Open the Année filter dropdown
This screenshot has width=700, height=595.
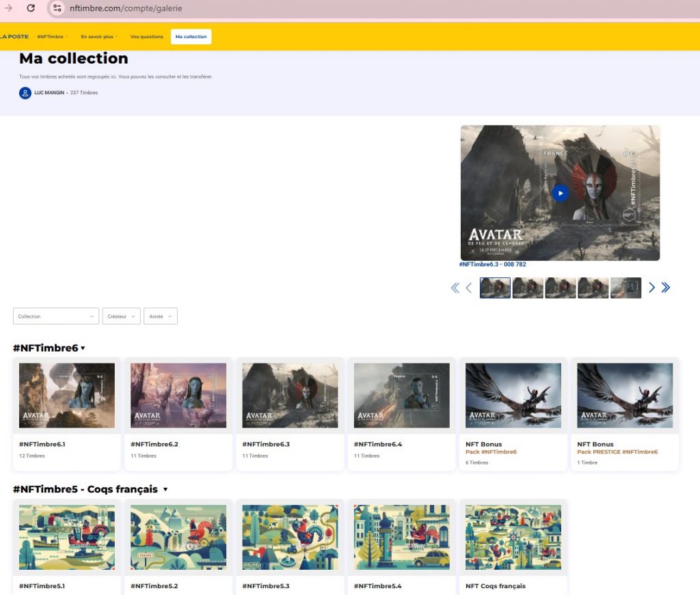[x=160, y=316]
